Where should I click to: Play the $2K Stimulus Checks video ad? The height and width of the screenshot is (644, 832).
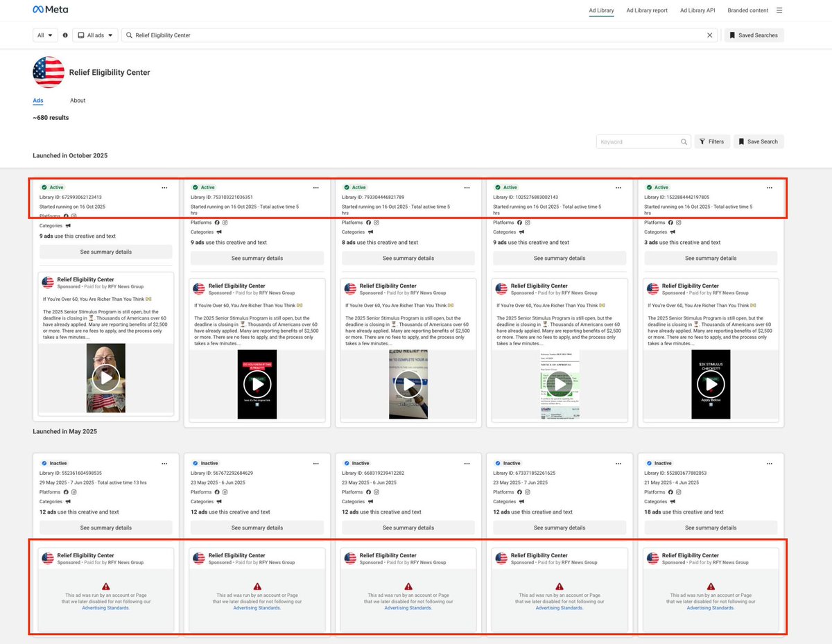pos(711,384)
